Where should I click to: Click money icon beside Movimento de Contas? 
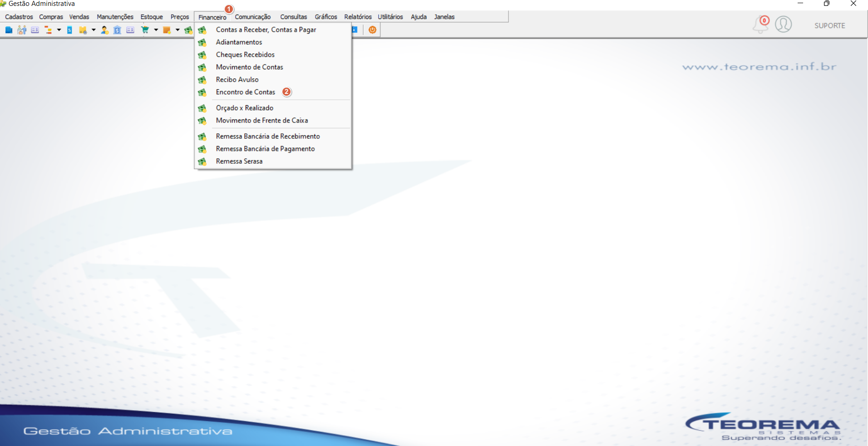click(x=202, y=68)
